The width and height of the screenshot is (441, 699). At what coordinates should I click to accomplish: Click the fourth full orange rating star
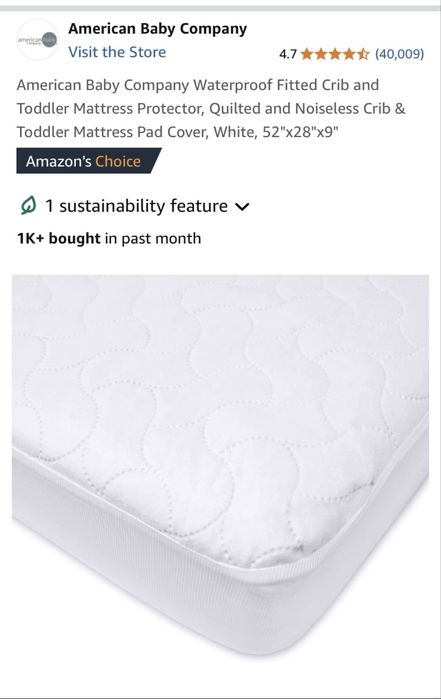tap(349, 54)
